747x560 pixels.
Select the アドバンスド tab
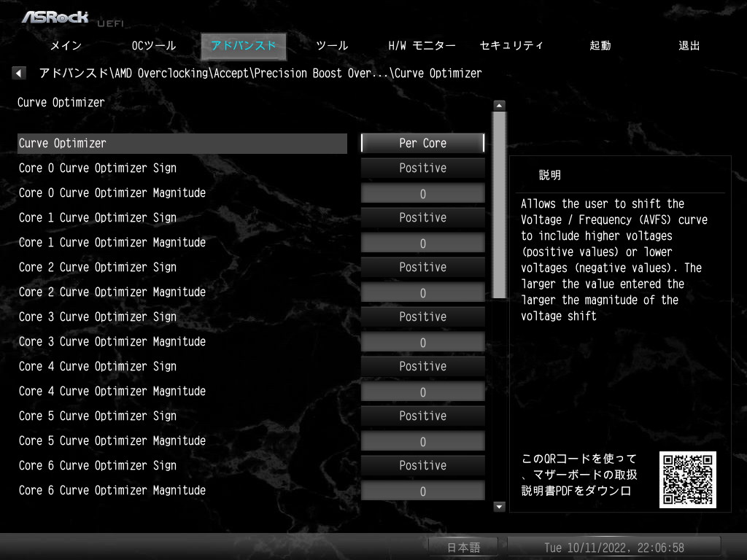244,46
